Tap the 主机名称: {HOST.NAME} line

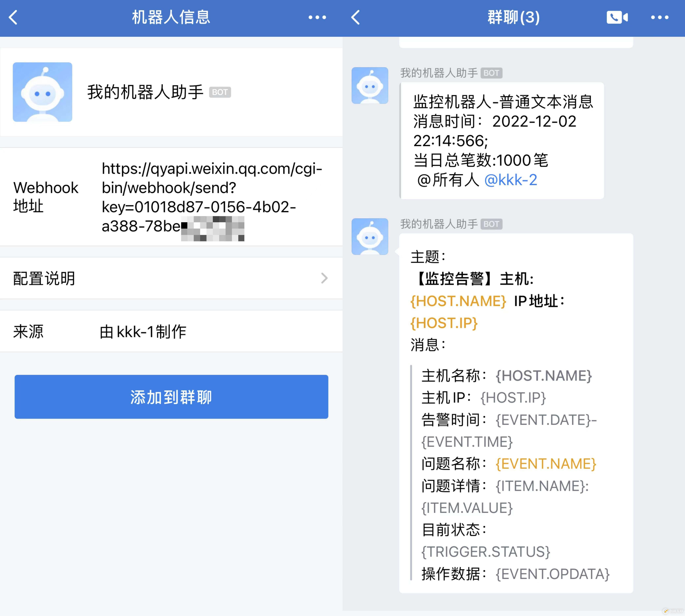click(507, 376)
